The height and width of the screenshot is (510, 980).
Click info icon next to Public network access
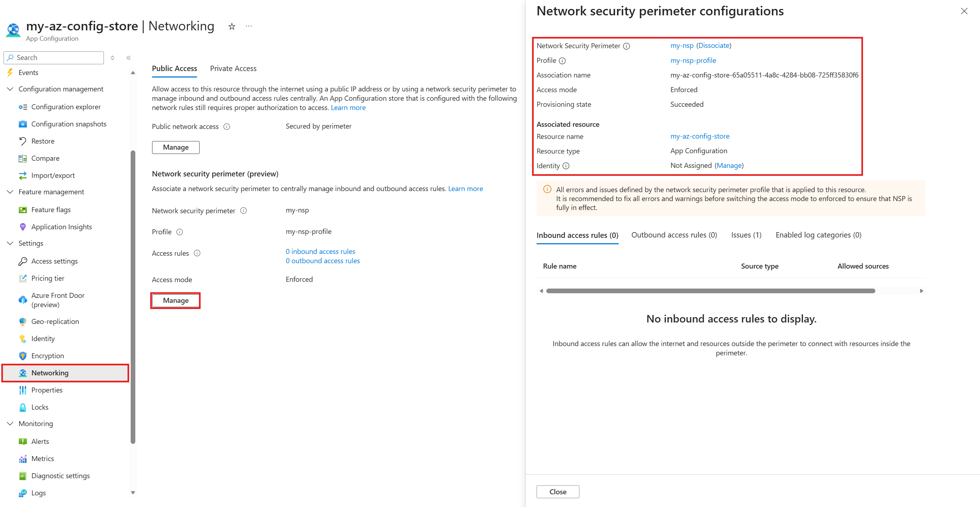(227, 127)
